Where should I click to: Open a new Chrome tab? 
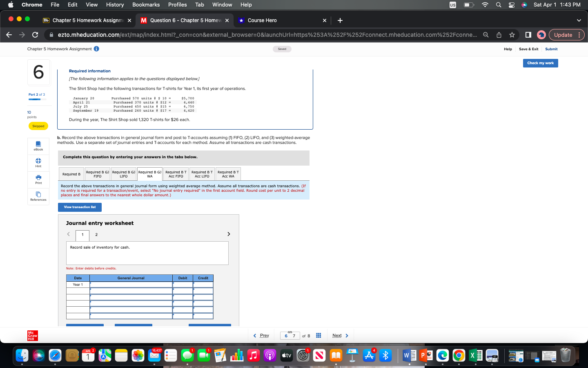click(x=340, y=20)
